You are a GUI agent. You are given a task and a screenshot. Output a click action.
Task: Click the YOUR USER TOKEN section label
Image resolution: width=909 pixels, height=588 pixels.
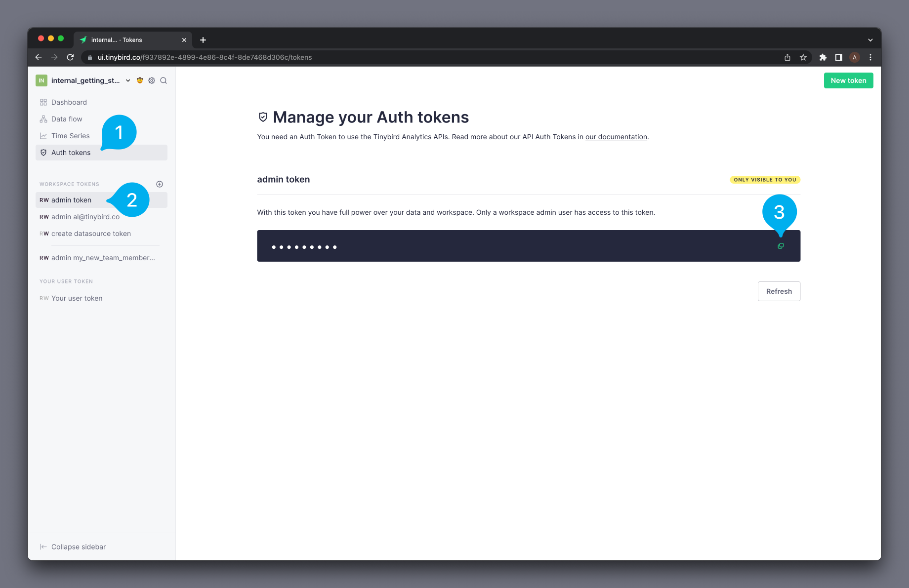(66, 281)
